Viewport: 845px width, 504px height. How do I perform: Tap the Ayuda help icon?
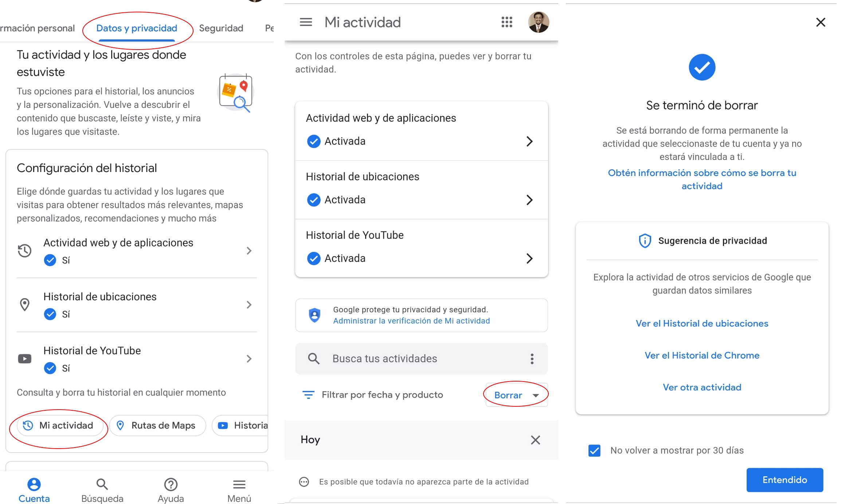click(x=171, y=485)
